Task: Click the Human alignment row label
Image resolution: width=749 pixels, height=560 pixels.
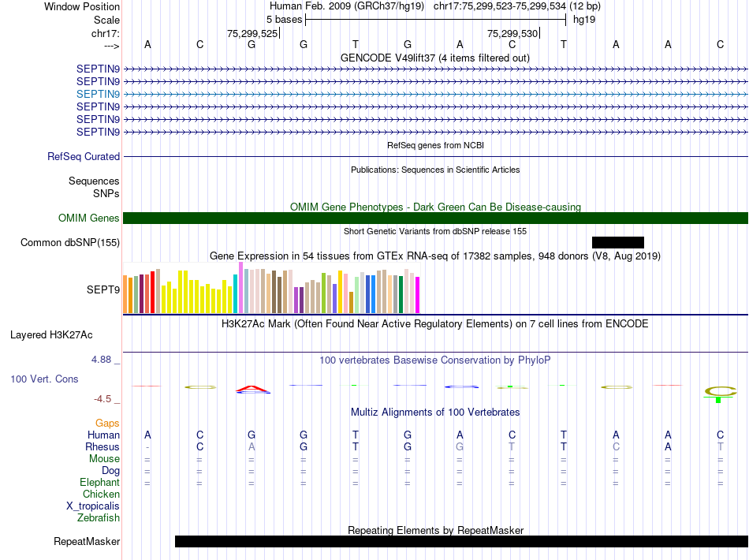Action: [x=103, y=435]
